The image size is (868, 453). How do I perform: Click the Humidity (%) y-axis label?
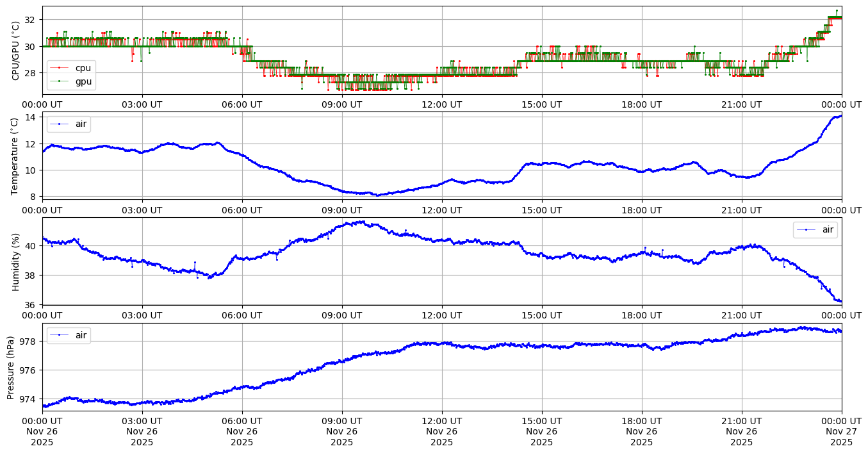(16, 261)
